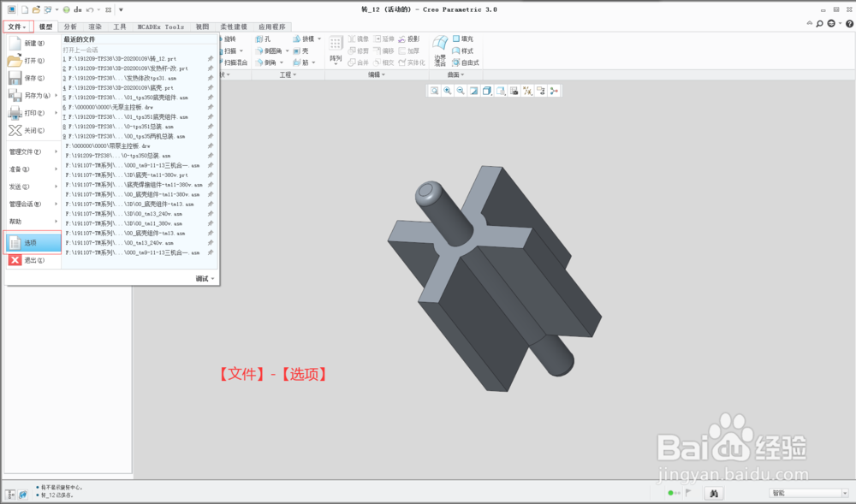
Task: Pin the 无泵主控板.drw recent file
Action: [x=211, y=108]
